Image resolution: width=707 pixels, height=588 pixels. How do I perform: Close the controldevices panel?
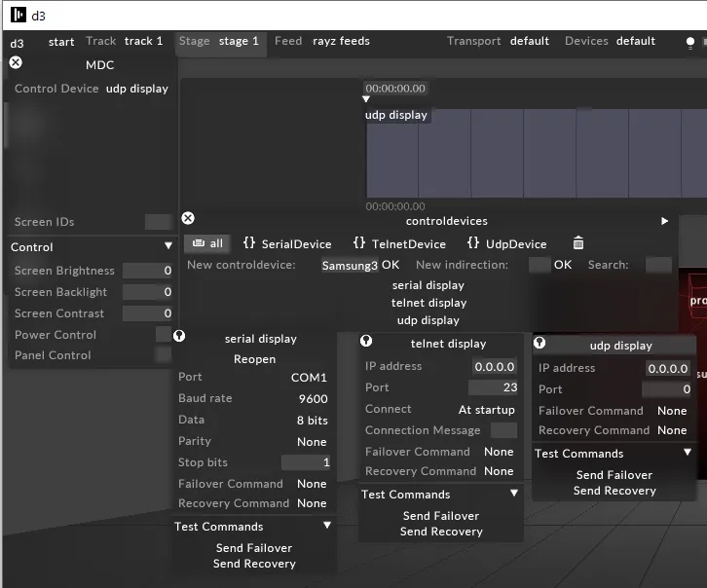click(x=188, y=219)
